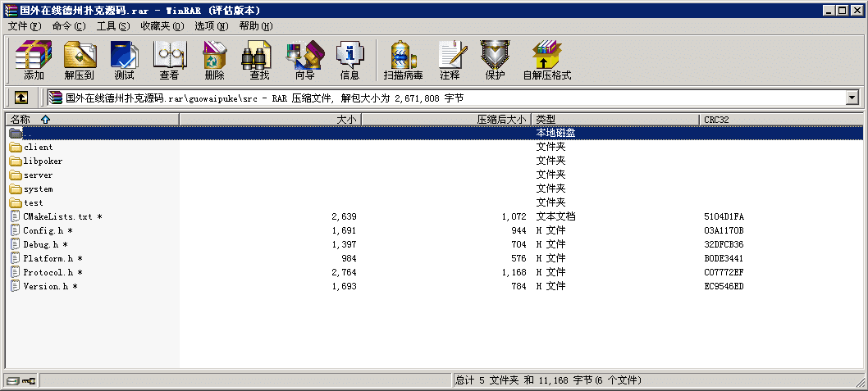Click the Extract To (解压到) icon
868x391 pixels.
79,61
